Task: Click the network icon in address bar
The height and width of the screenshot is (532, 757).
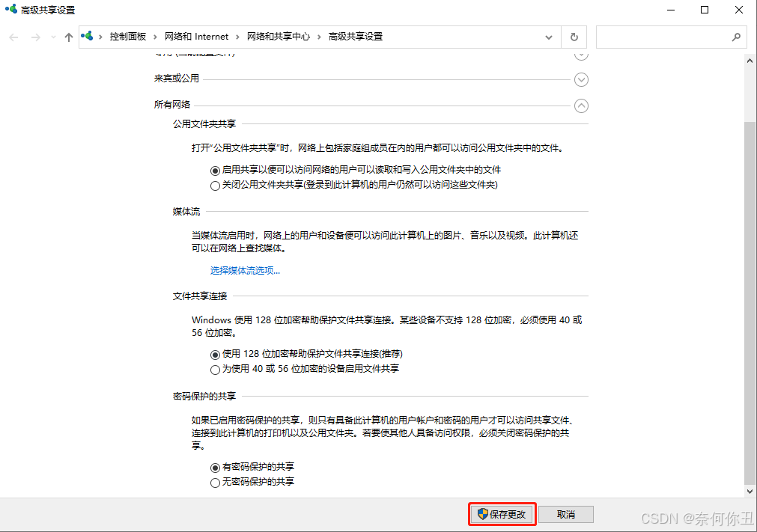Action: pyautogui.click(x=88, y=36)
